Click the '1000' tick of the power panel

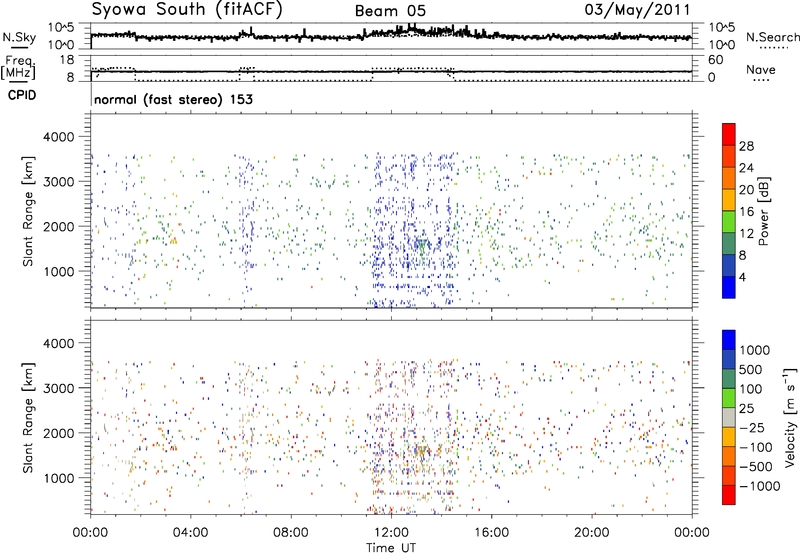click(59, 271)
